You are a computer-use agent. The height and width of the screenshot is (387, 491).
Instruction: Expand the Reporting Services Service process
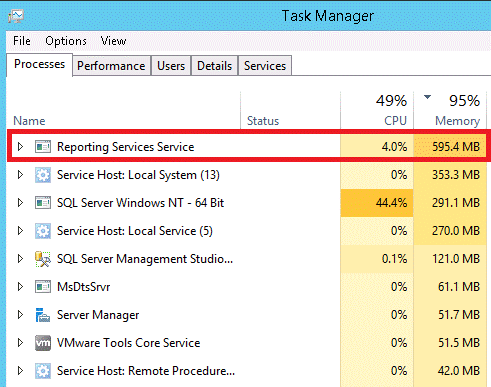coord(20,147)
